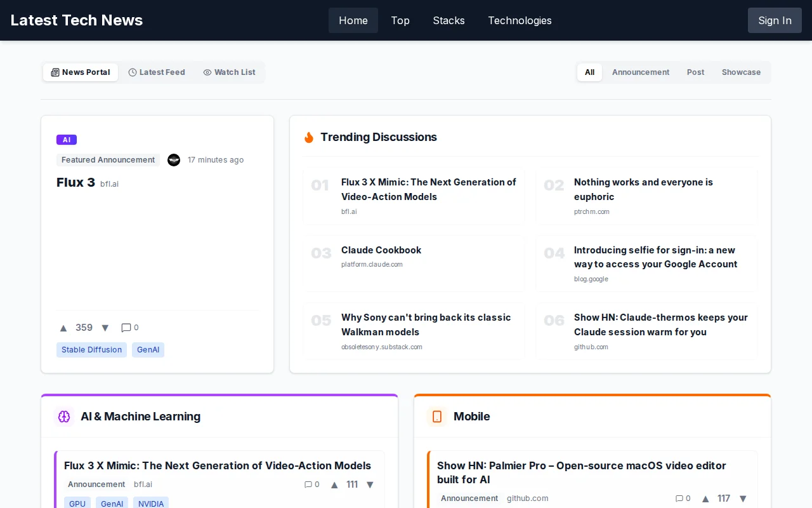The width and height of the screenshot is (812, 508).
Task: Open the Flux 3 X Mimic post in the AI section
Action: [218, 465]
